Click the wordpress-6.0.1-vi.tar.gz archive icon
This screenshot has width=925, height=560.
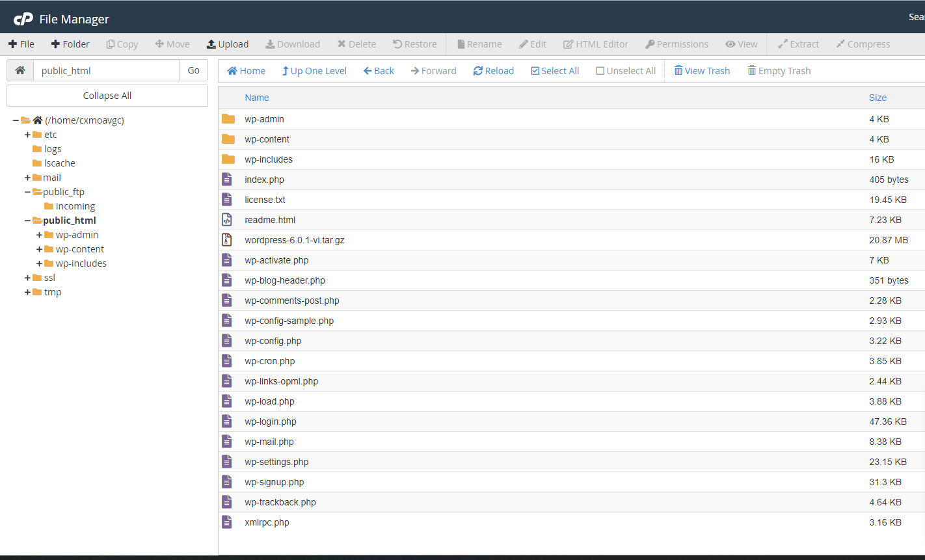coord(227,240)
